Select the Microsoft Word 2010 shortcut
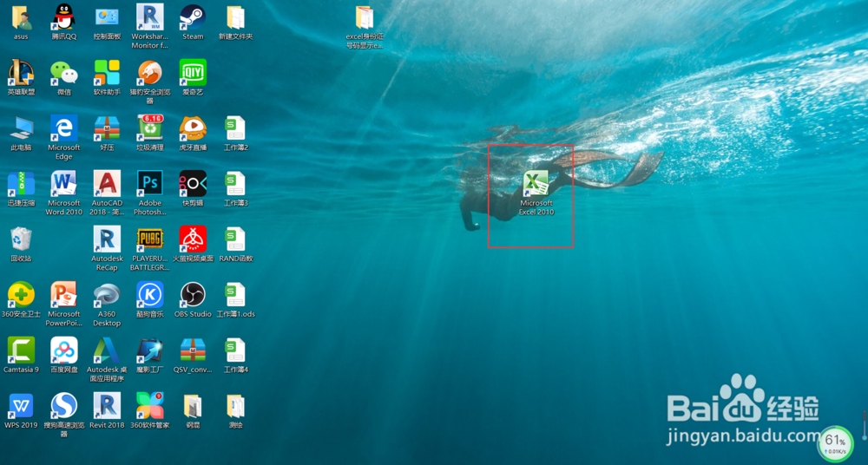Image resolution: width=868 pixels, height=465 pixels. tap(63, 192)
